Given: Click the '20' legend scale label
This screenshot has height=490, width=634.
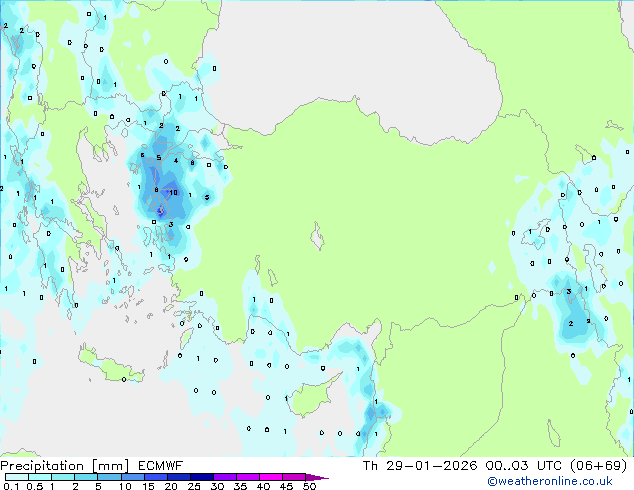Looking at the screenshot, I should click(171, 486).
